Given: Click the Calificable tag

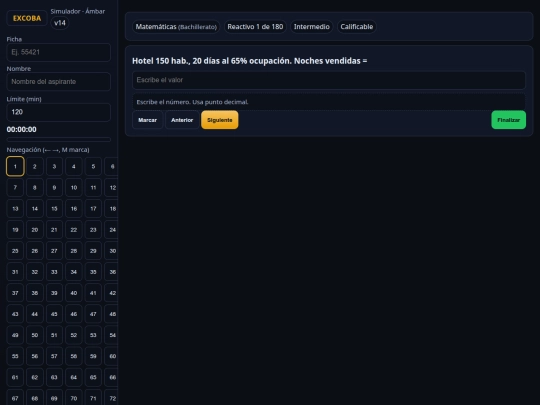Looking at the screenshot, I should (x=357, y=27).
